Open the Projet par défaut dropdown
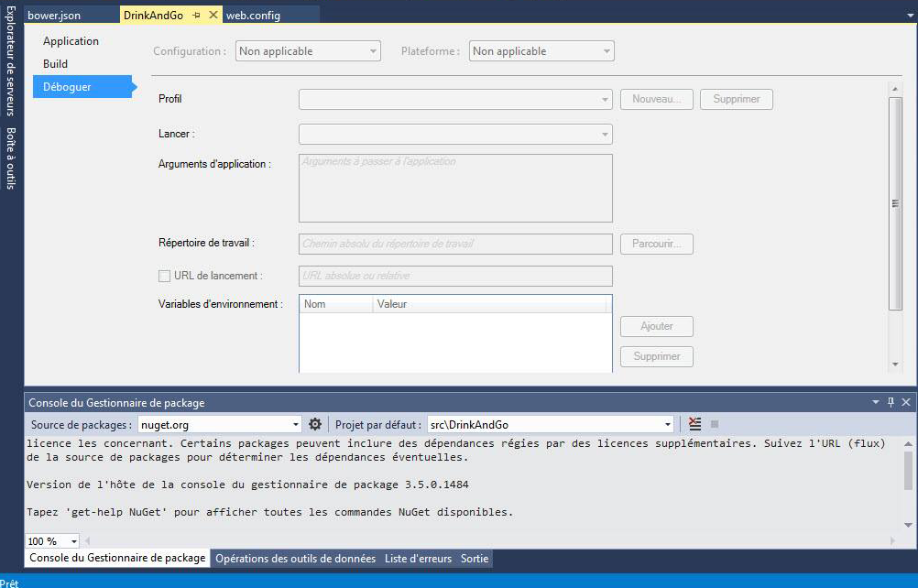This screenshot has width=918, height=588. pyautogui.click(x=551, y=424)
